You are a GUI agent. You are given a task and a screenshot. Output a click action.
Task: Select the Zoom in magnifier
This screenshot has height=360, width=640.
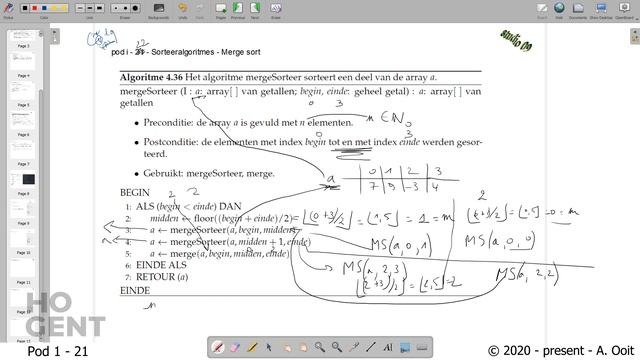320,347
